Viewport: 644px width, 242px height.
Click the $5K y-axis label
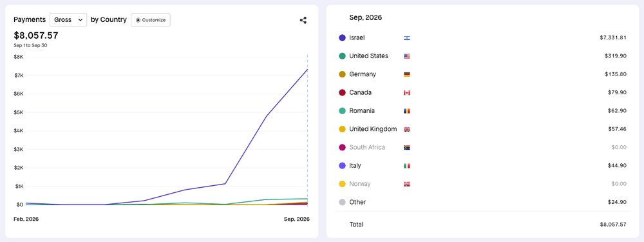point(19,112)
